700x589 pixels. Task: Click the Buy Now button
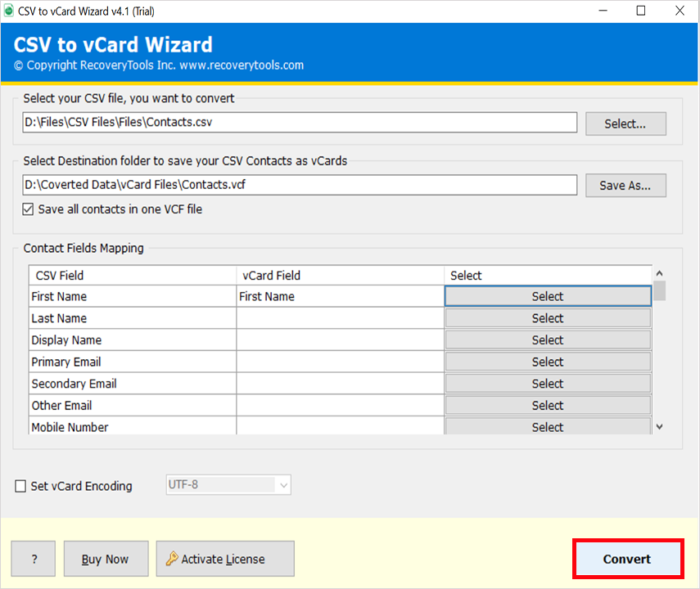click(x=106, y=559)
